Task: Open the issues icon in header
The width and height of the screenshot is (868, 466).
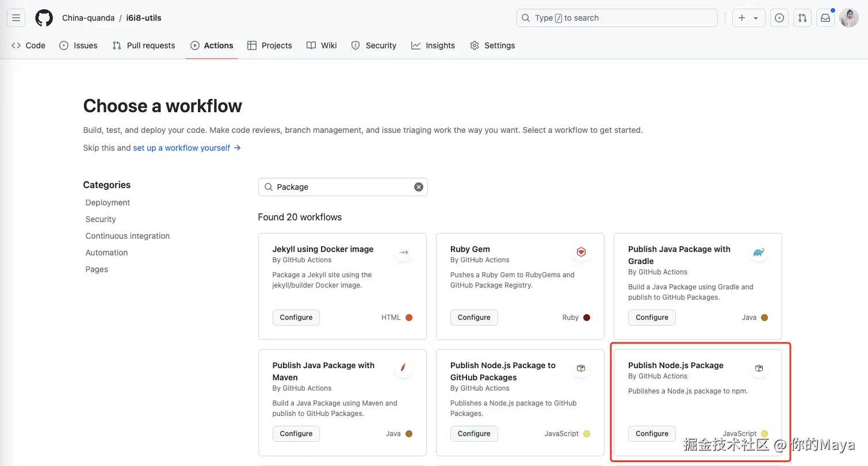Action: (779, 18)
